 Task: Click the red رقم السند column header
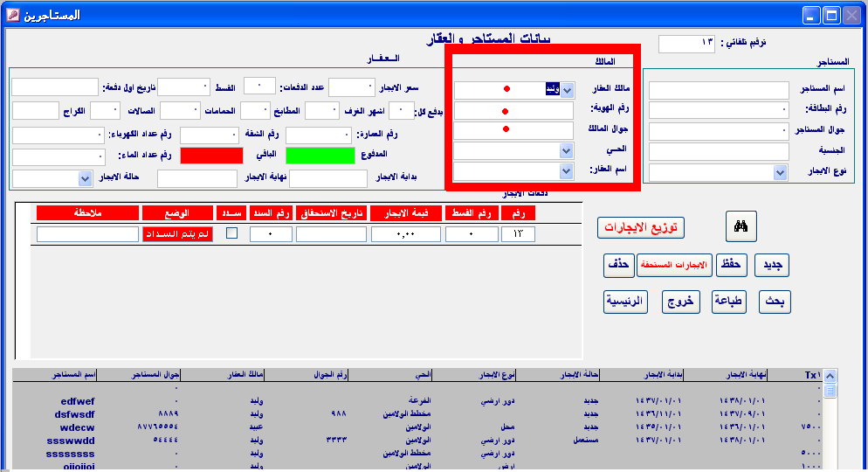click(x=271, y=212)
